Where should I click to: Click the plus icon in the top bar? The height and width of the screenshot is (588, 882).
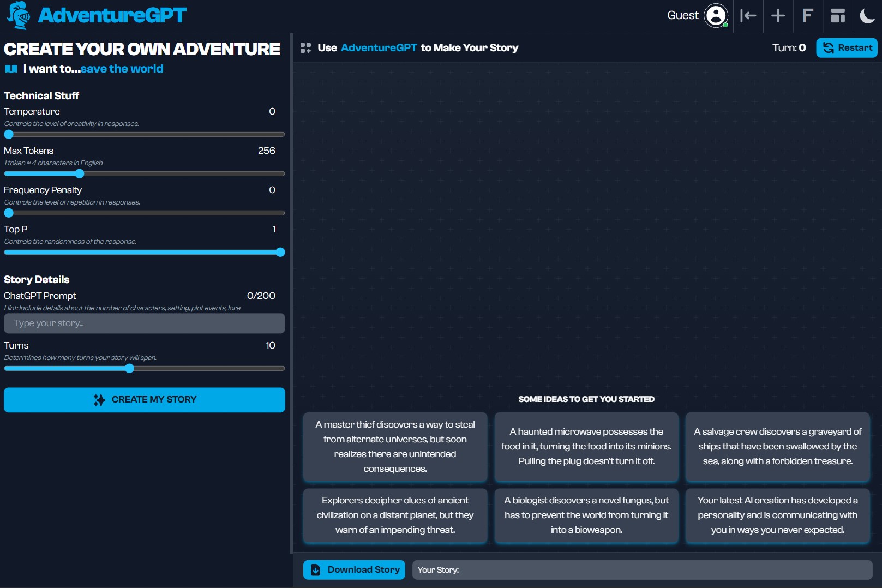pyautogui.click(x=778, y=16)
